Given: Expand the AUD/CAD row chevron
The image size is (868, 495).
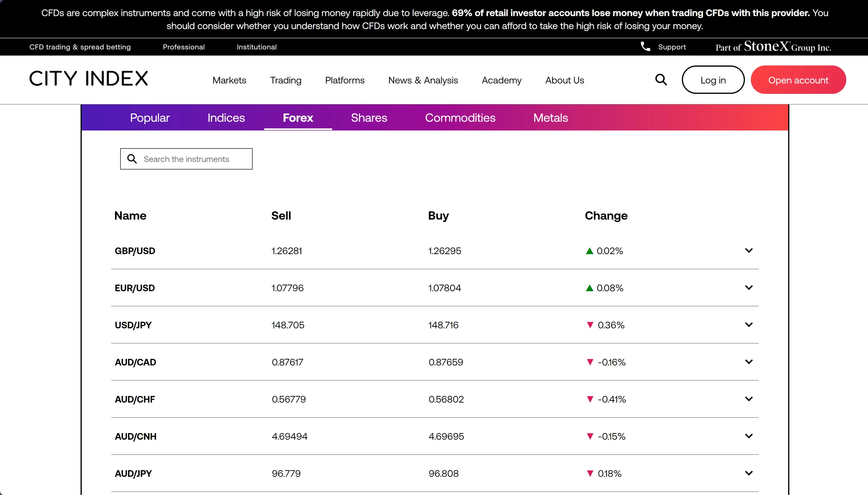Looking at the screenshot, I should (x=749, y=362).
